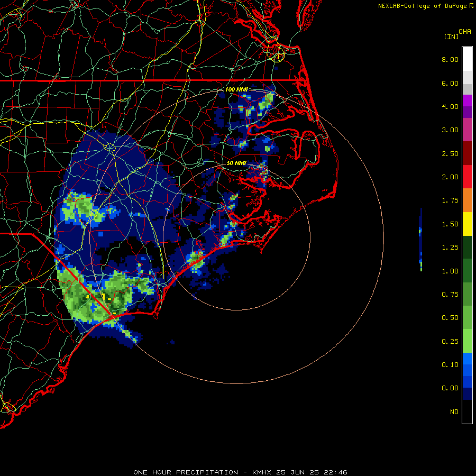The width and height of the screenshot is (476, 476).
Task: Click the 8.00 legend value
Action: [x=450, y=59]
